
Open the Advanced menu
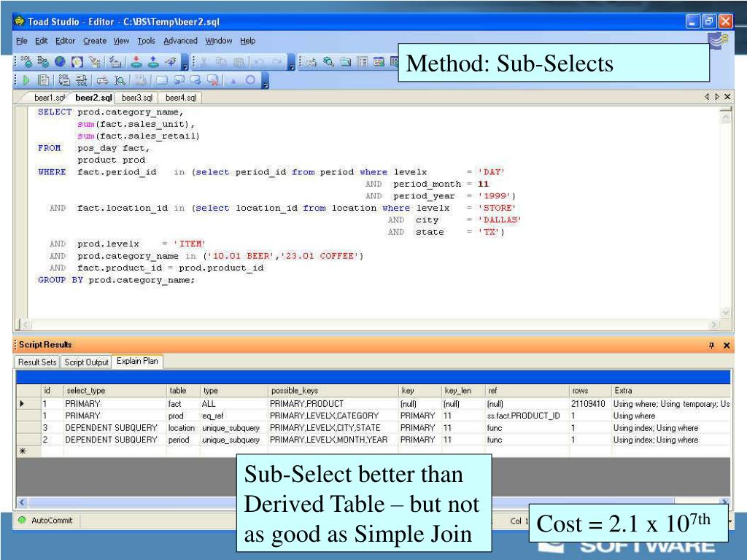point(180,41)
